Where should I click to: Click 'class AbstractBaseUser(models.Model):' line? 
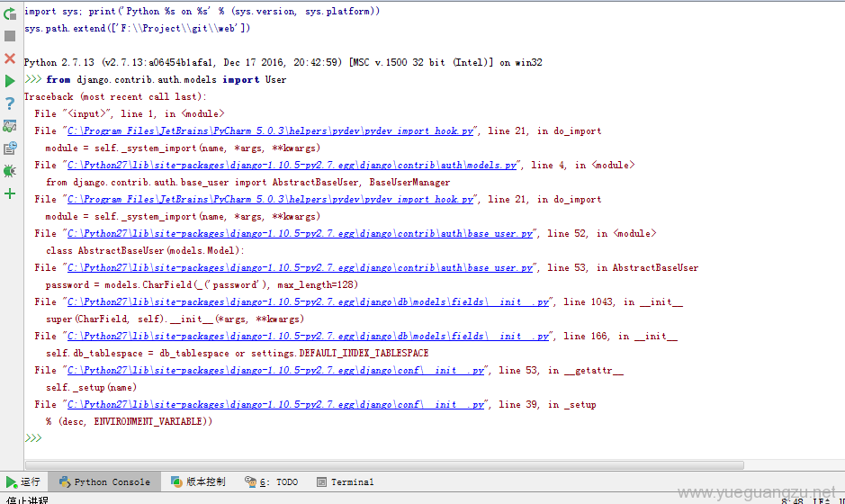coord(145,251)
